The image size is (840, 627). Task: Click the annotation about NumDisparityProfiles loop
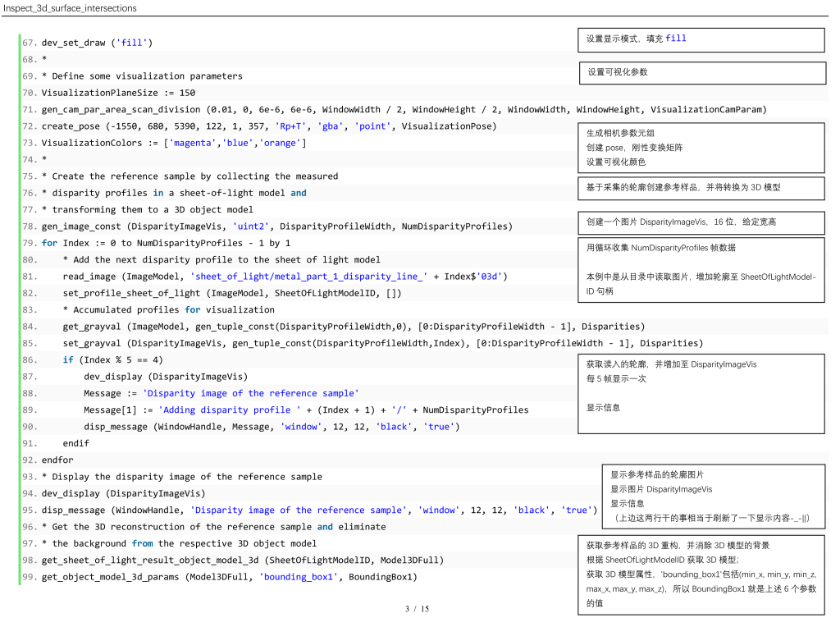coord(701,269)
